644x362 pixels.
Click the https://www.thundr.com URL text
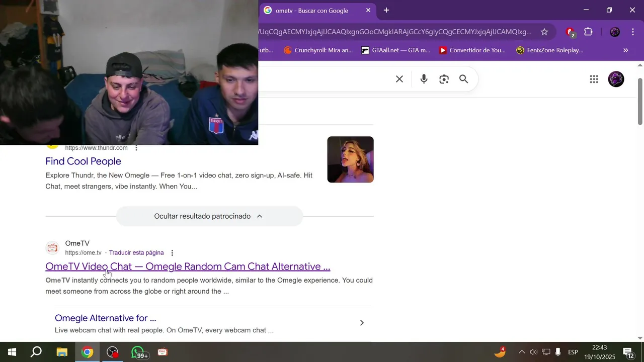tap(96, 148)
